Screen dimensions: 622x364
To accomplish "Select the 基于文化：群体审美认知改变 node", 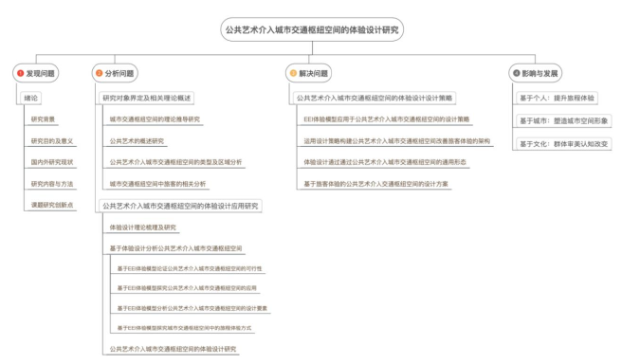I will point(563,144).
